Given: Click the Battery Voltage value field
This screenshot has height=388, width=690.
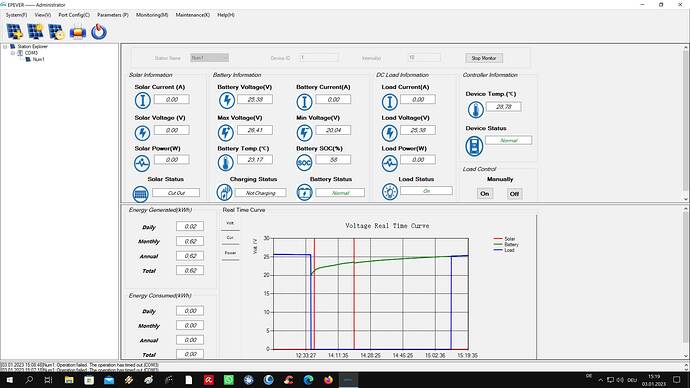Looking at the screenshot, I should coord(255,99).
